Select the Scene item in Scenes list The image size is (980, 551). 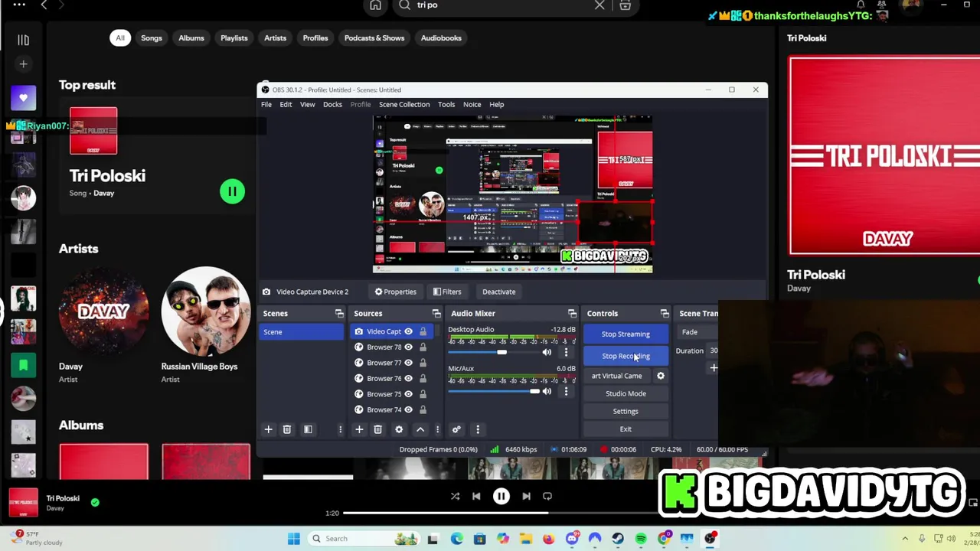[302, 332]
